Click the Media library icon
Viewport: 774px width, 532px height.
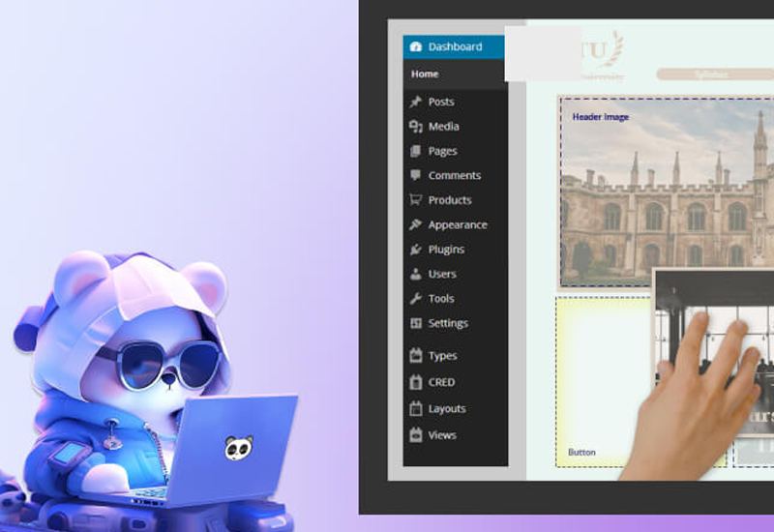(x=416, y=127)
